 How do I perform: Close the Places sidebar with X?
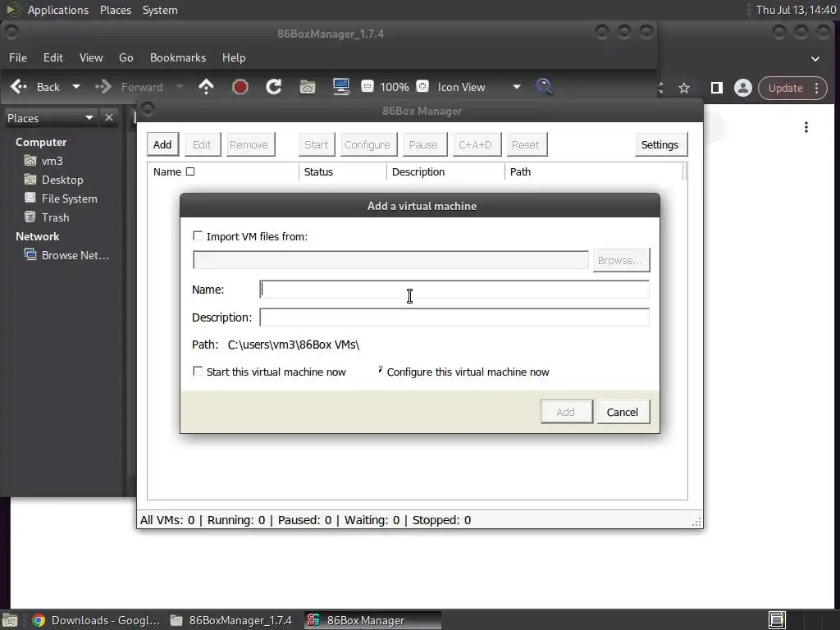(109, 117)
